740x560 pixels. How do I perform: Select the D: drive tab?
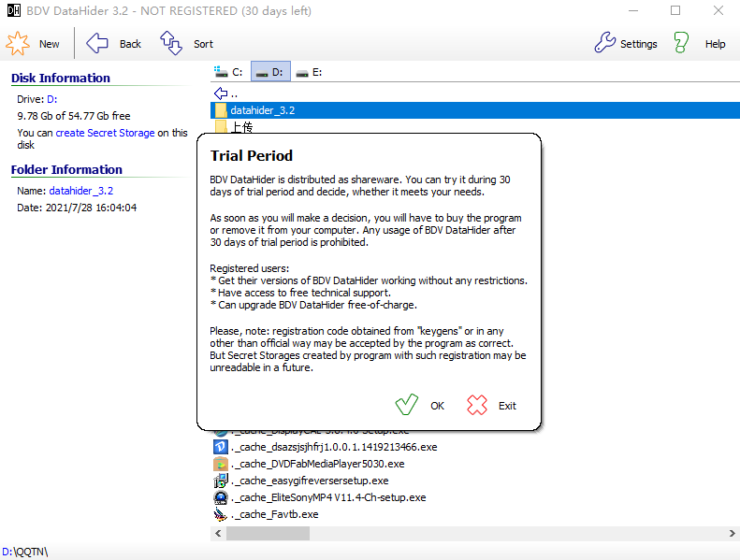click(x=270, y=72)
